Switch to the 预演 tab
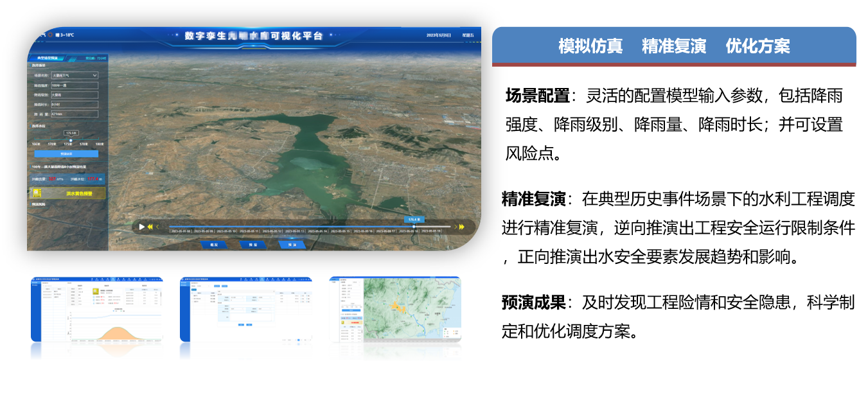The image size is (868, 411). 292,245
